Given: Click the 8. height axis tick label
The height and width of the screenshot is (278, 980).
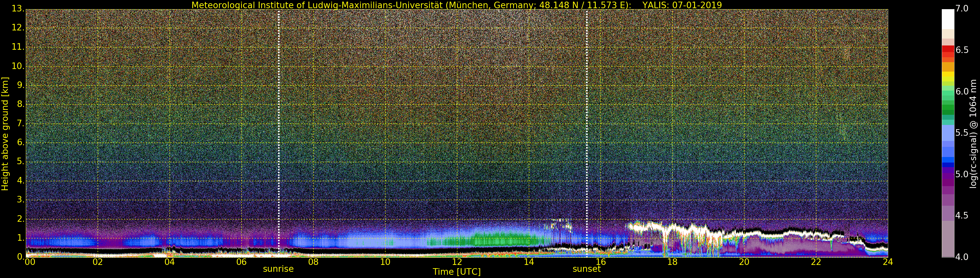Looking at the screenshot, I should point(21,104).
